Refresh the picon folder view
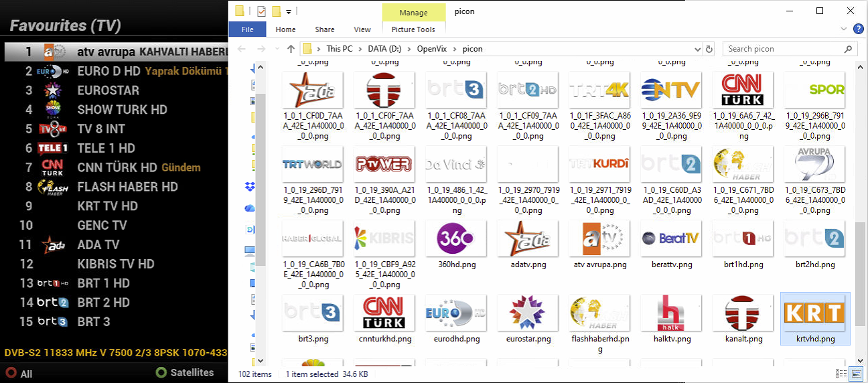The width and height of the screenshot is (868, 383). pyautogui.click(x=710, y=49)
